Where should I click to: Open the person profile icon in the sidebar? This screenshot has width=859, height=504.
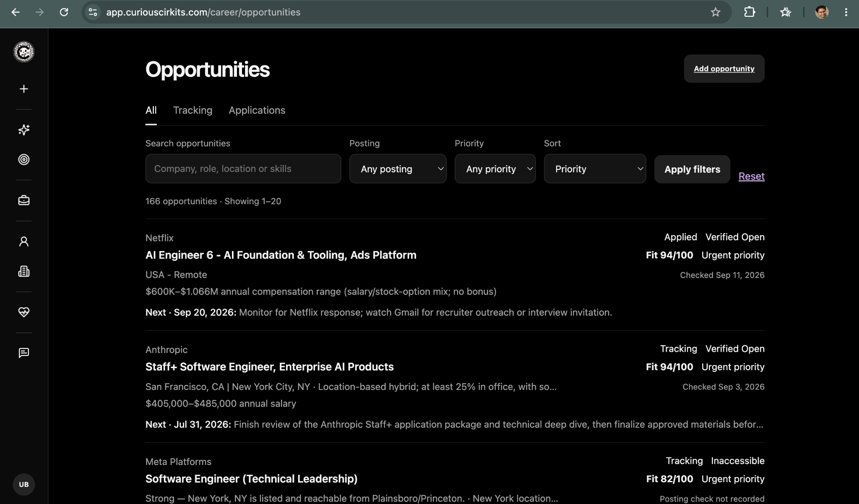click(24, 242)
